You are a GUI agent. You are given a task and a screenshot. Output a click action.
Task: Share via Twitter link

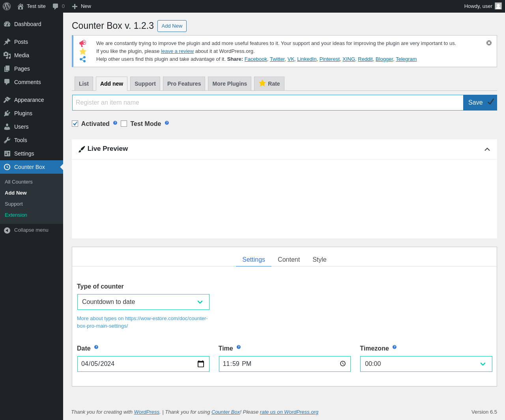[x=277, y=59]
